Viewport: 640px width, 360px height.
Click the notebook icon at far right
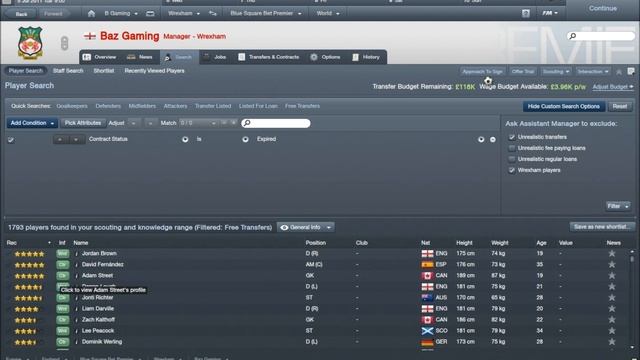pos(631,71)
